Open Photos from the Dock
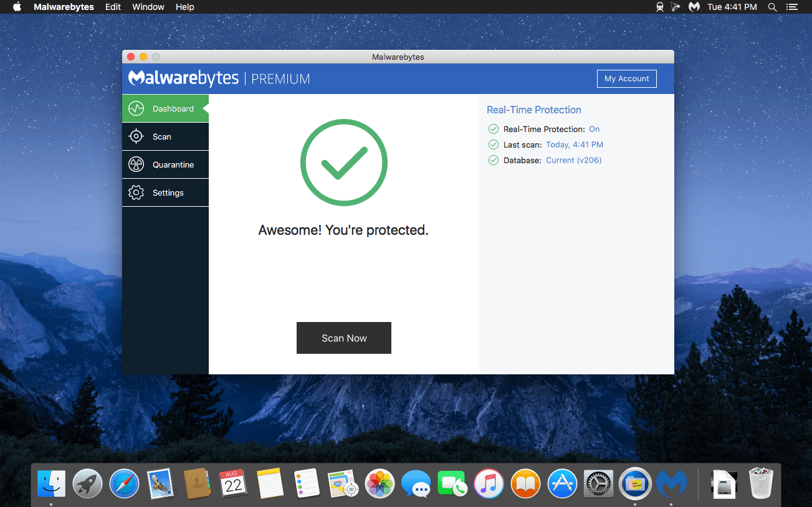 coord(380,483)
